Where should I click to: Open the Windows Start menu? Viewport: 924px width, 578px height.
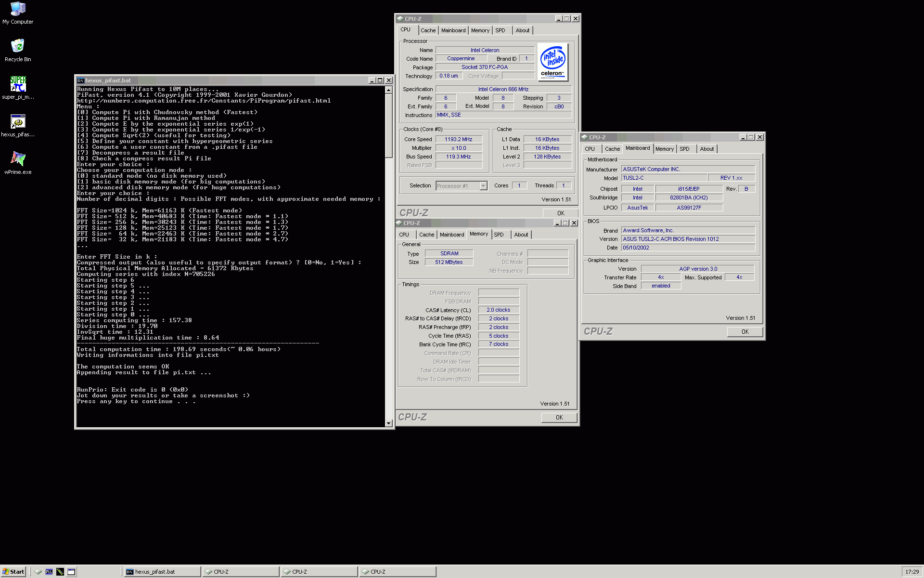click(13, 572)
